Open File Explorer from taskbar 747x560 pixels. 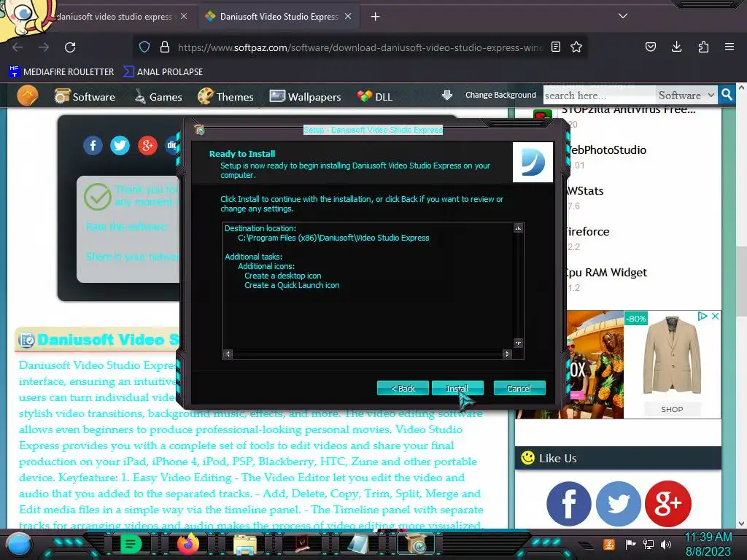[245, 545]
